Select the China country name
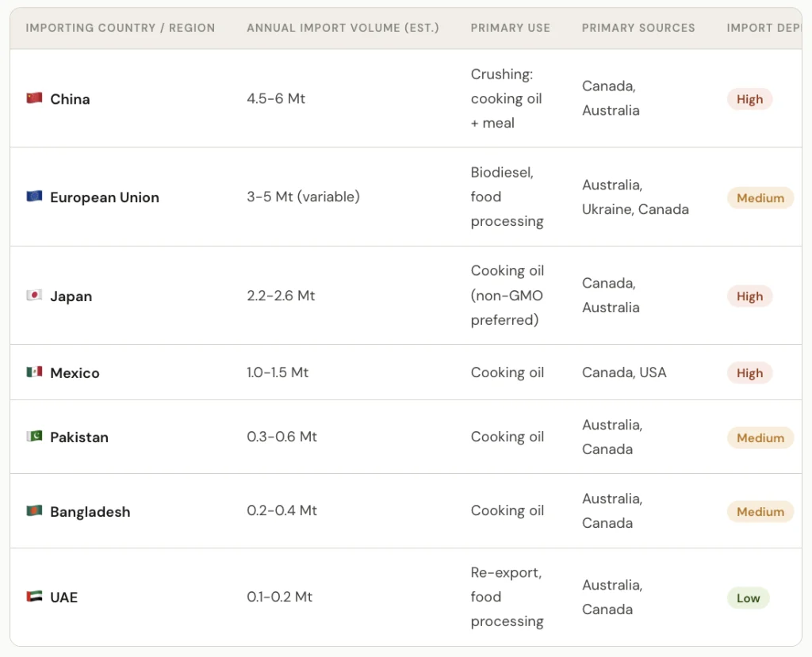The width and height of the screenshot is (812, 657). pos(70,99)
